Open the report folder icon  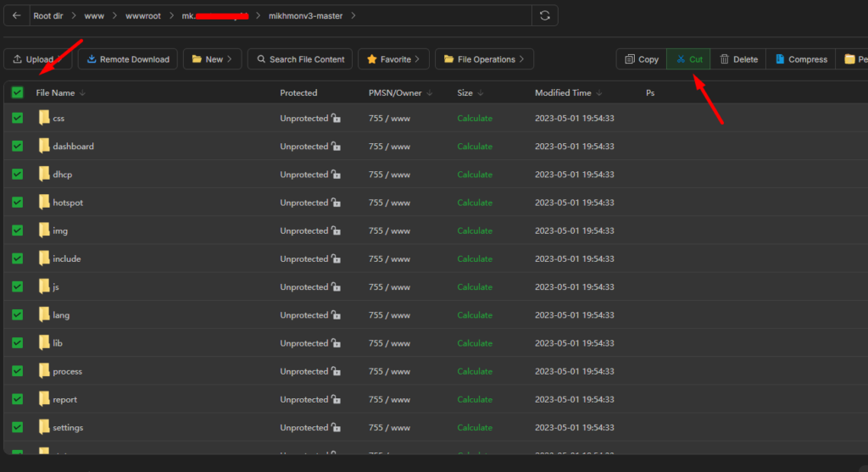tap(44, 399)
